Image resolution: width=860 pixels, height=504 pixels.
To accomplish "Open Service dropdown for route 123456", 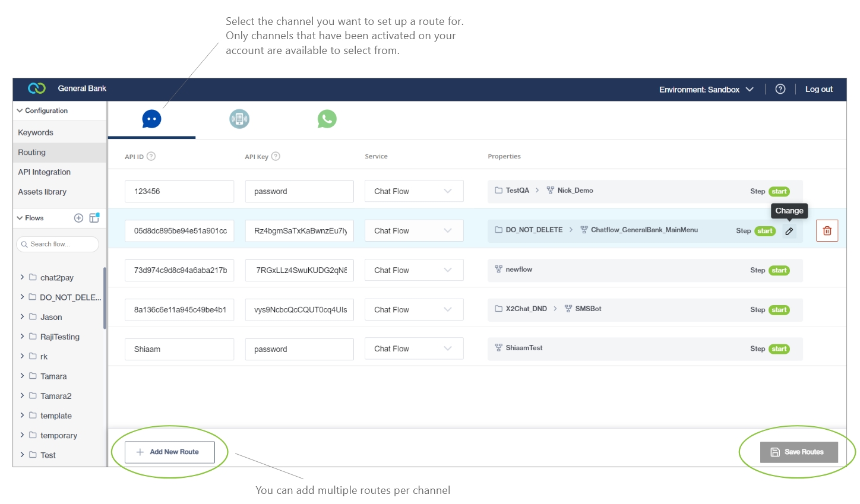I will click(x=413, y=191).
